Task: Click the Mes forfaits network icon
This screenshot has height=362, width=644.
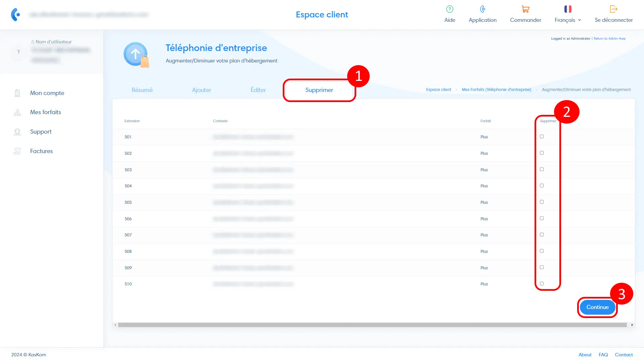Action: [17, 112]
